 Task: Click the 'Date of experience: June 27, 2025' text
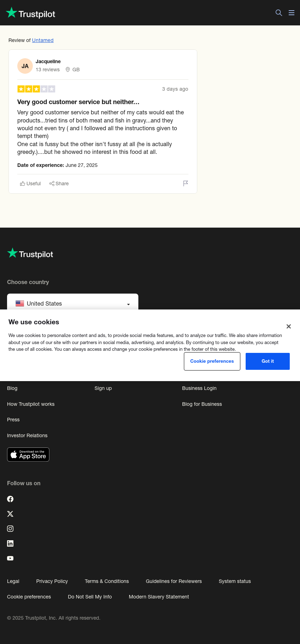coord(58,165)
